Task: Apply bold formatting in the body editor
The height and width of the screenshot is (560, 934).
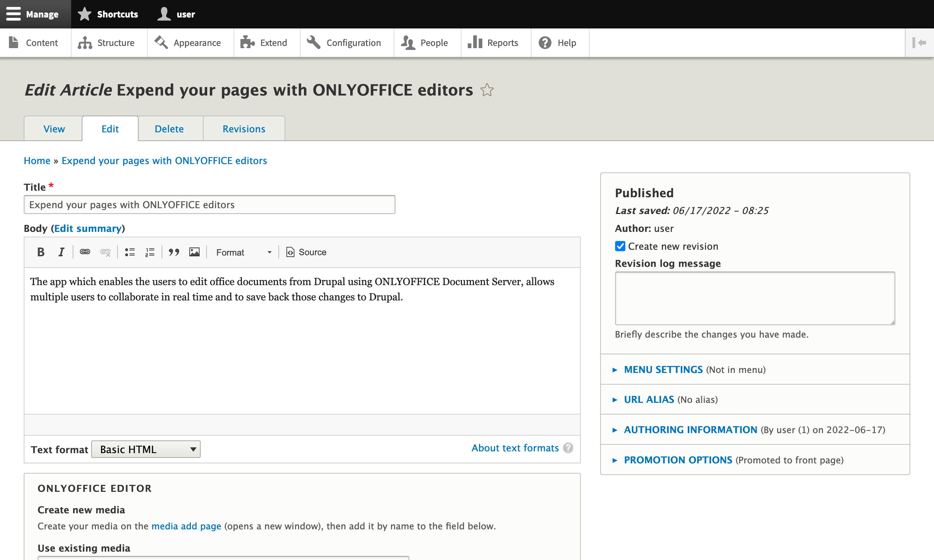Action: [41, 252]
